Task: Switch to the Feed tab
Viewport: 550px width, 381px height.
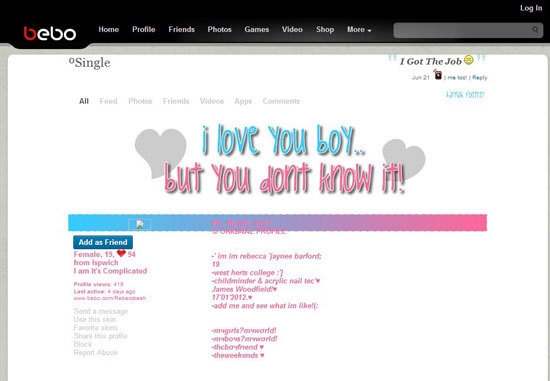Action: [108, 101]
